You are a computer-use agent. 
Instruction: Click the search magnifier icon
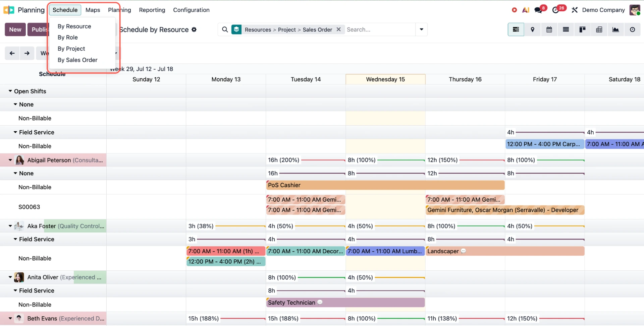(225, 29)
